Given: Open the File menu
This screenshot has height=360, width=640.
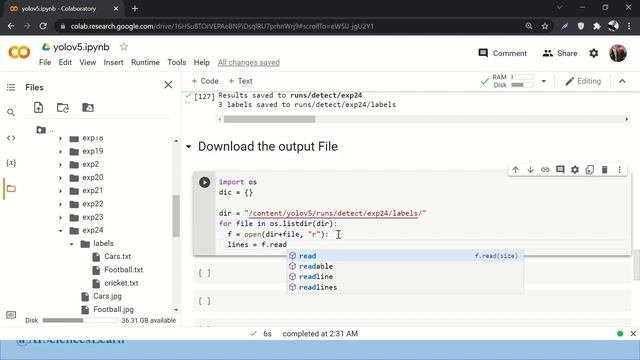Looking at the screenshot, I should click(45, 62).
